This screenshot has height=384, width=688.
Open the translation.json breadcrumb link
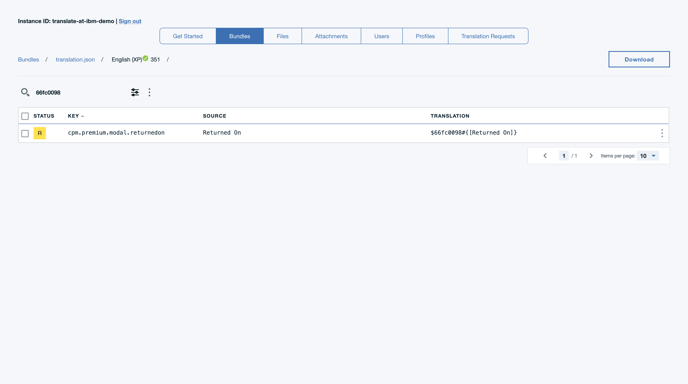tap(75, 59)
